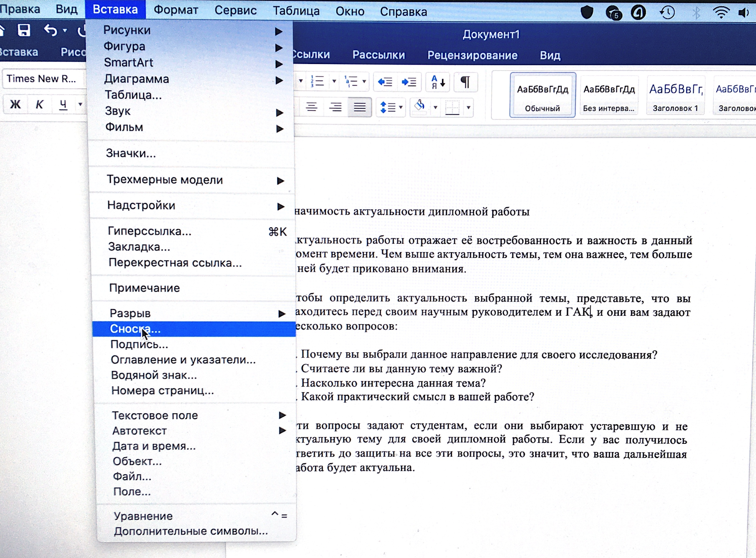The height and width of the screenshot is (558, 756).
Task: Toggle Bold (Ж) formatting
Action: pyautogui.click(x=15, y=104)
